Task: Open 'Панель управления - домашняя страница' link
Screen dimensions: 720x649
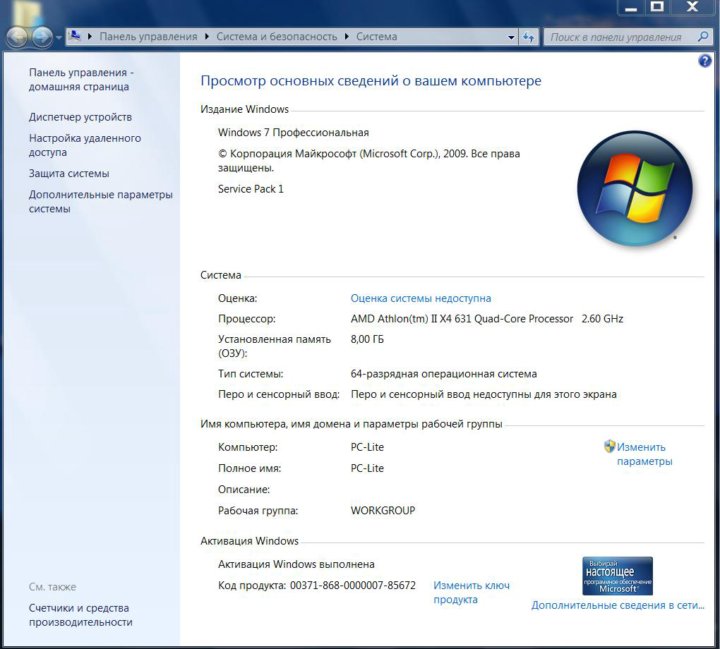Action: click(81, 79)
